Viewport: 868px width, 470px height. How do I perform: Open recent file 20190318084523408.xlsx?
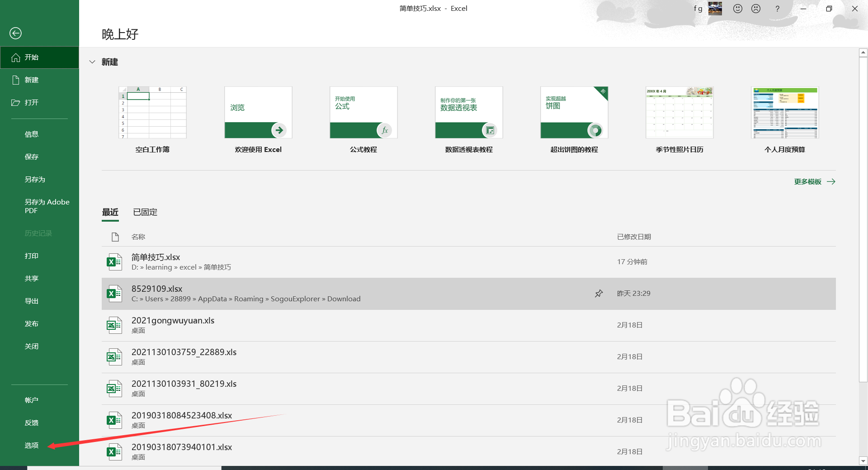coord(469,420)
